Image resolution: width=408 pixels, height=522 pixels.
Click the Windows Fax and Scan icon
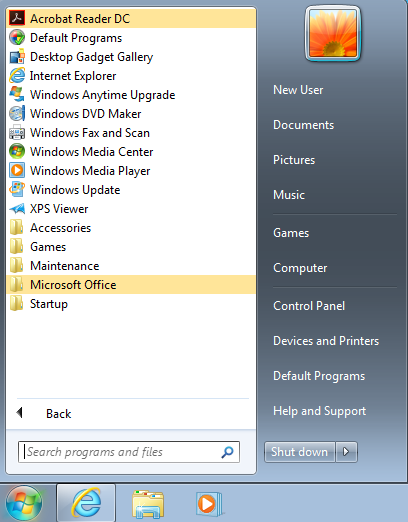click(17, 132)
